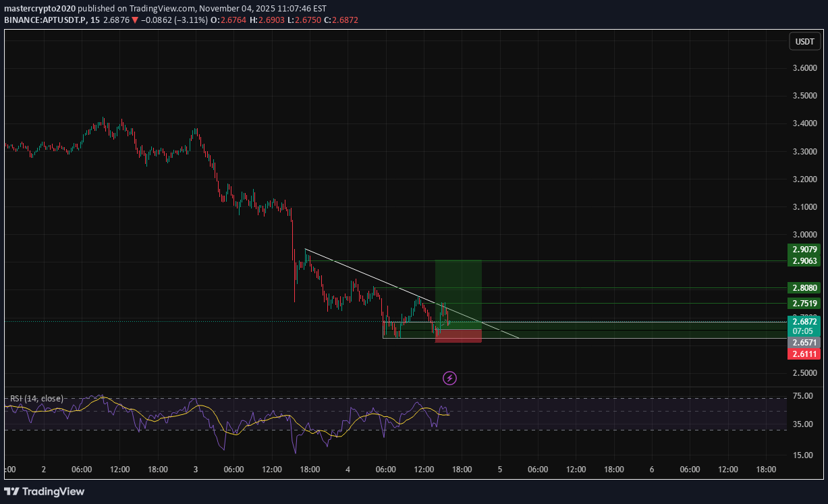Select the red 2.6111 stop-loss price label
The image size is (828, 504).
[x=804, y=354]
